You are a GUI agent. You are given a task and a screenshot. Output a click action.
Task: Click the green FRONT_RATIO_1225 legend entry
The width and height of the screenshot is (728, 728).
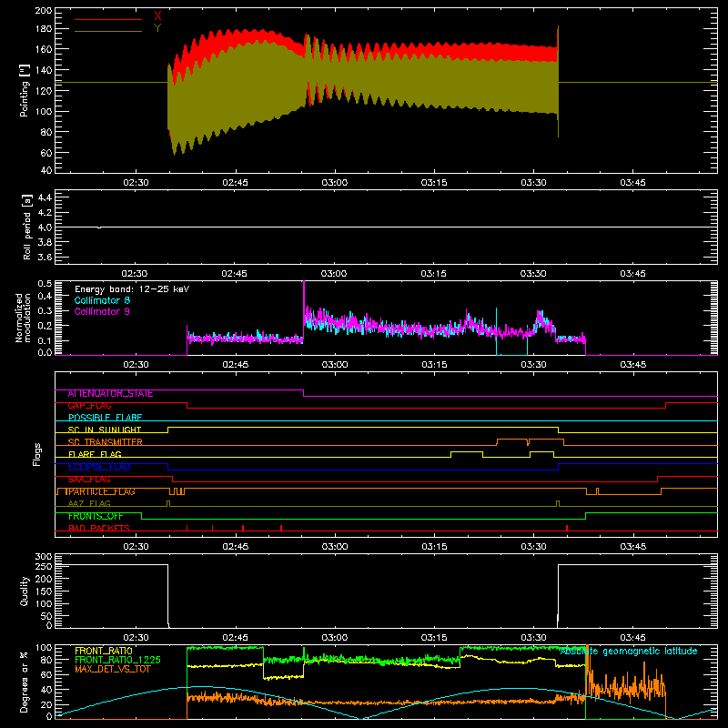117,660
